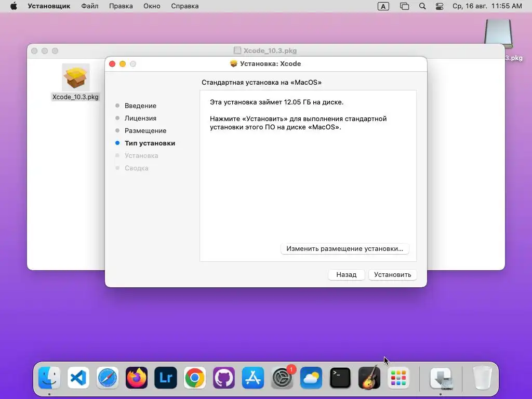Open Finder from the Dock

(49, 378)
